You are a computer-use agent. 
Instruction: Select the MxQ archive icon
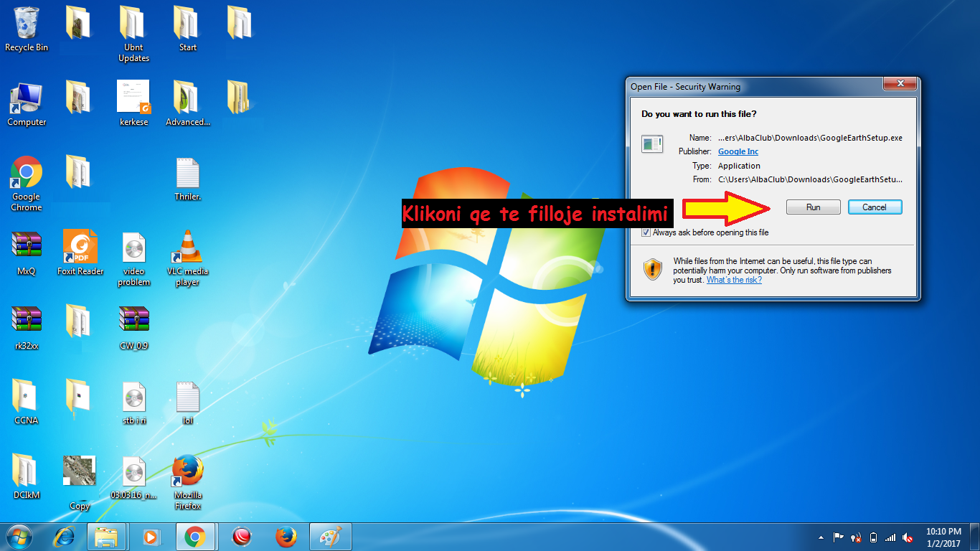tap(27, 253)
